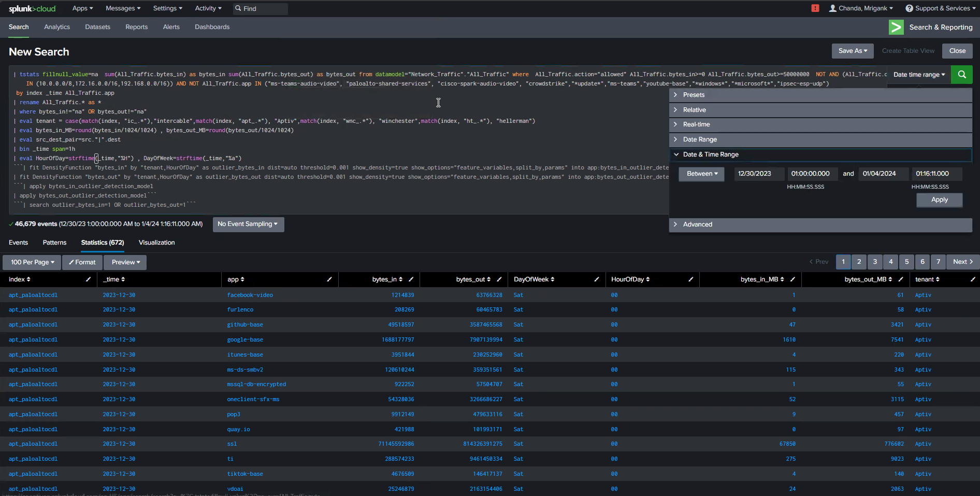Run the search via the green magnifier button
980x496 pixels.
[961, 74]
